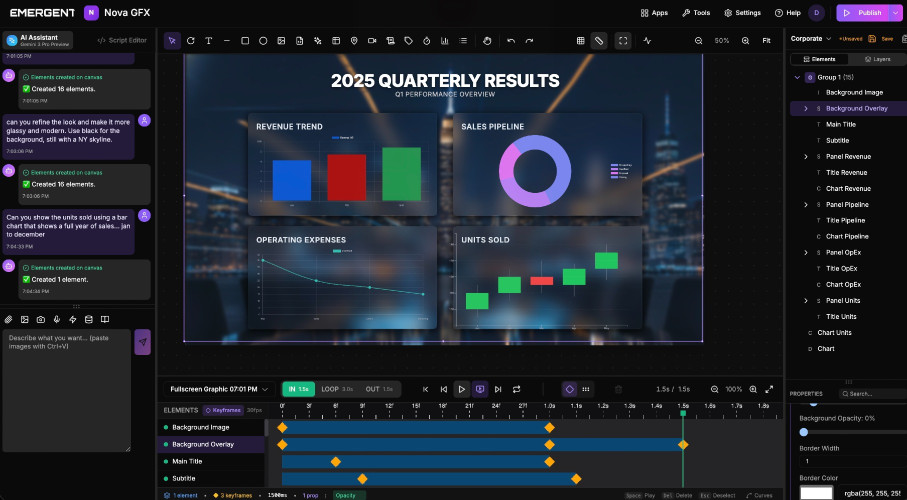907x500 pixels.
Task: Open the Corporate project dropdown
Action: 811,39
